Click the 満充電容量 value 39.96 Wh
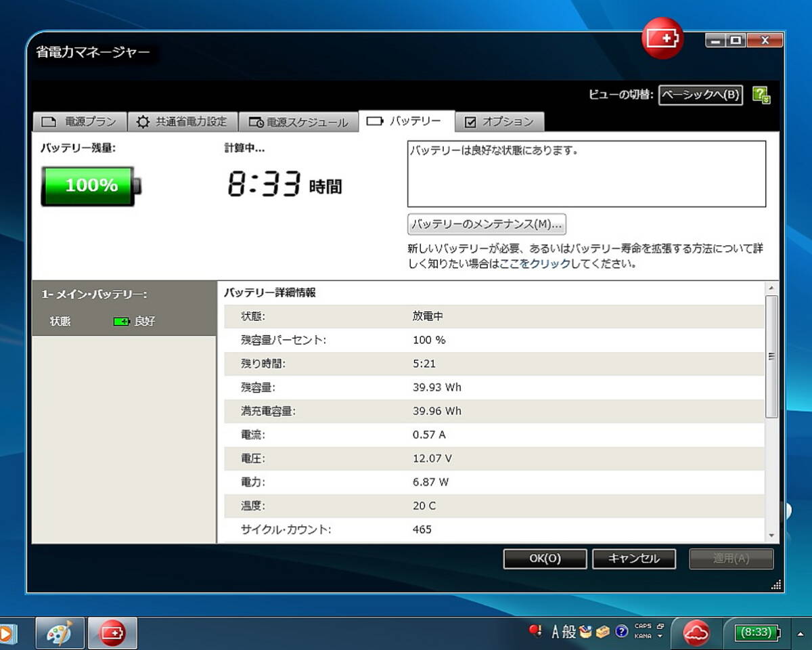This screenshot has width=812, height=650. pos(437,411)
